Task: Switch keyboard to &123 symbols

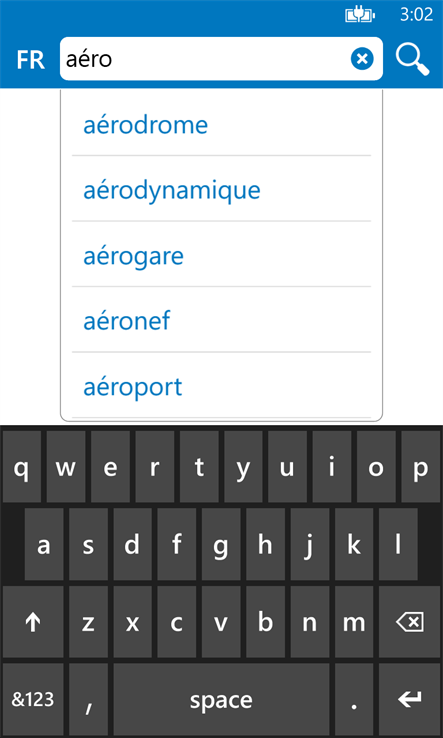Action: [x=33, y=699]
